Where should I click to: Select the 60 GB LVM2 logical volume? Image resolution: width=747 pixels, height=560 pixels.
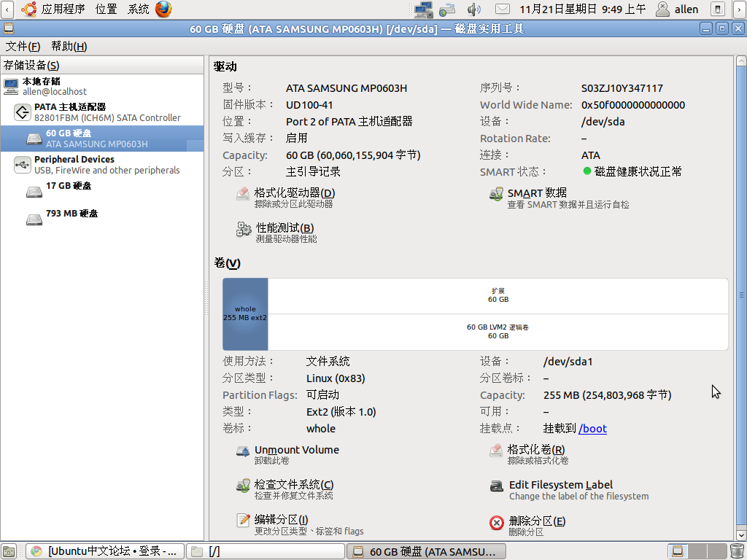click(498, 332)
